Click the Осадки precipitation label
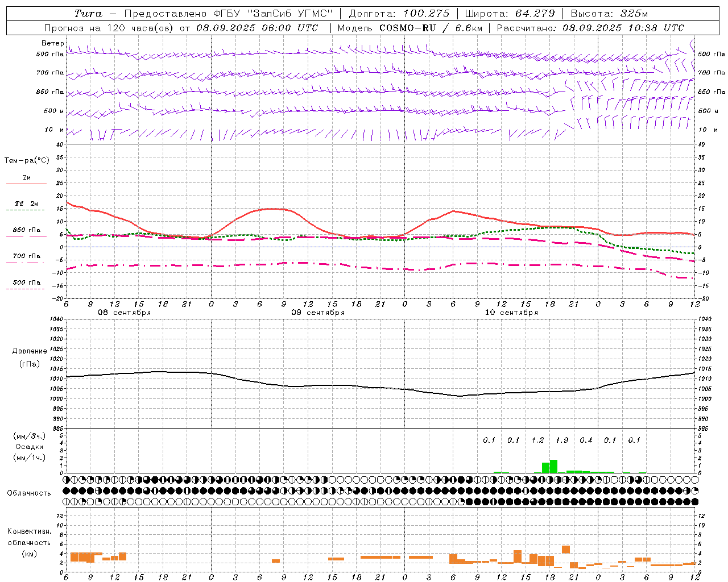The image size is (728, 582). [30, 447]
